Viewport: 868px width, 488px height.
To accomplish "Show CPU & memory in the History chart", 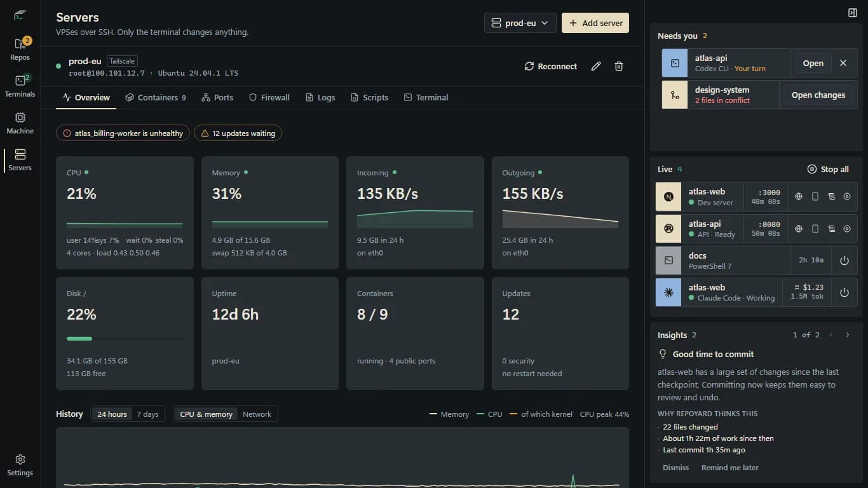I will tap(206, 414).
